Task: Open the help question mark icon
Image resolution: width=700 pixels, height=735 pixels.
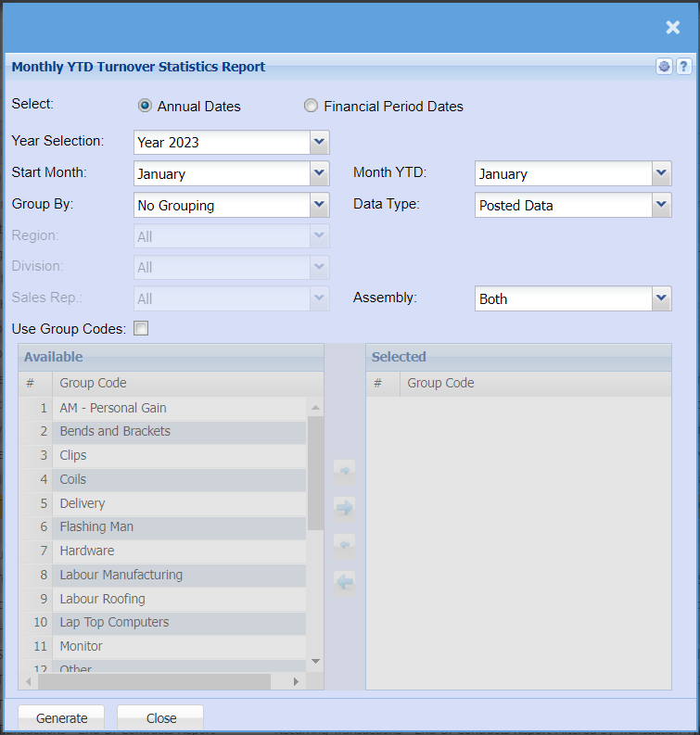Action: 683,67
